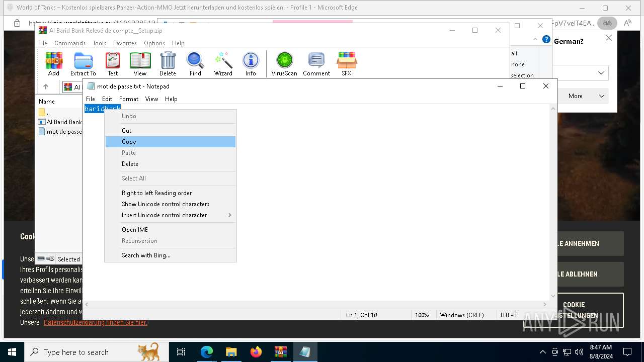The height and width of the screenshot is (362, 644).
Task: Open the Notepad File menu
Action: tap(90, 99)
